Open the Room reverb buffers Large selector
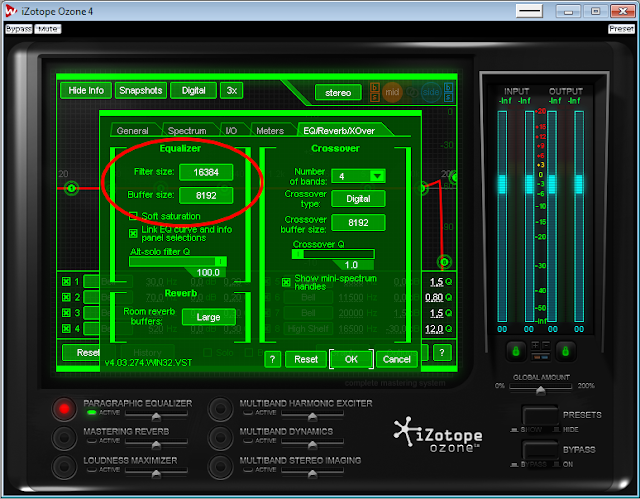This screenshot has width=640, height=499. (208, 317)
